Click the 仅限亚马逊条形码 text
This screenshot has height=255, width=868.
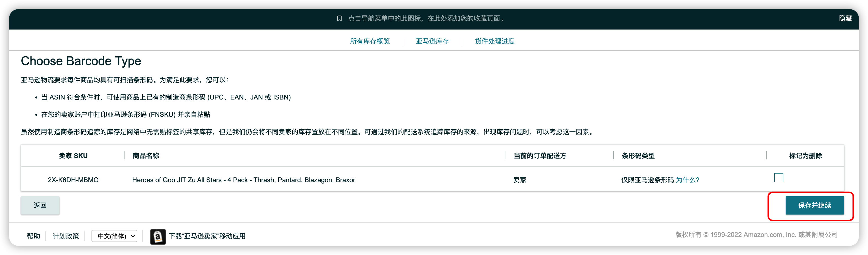[647, 180]
